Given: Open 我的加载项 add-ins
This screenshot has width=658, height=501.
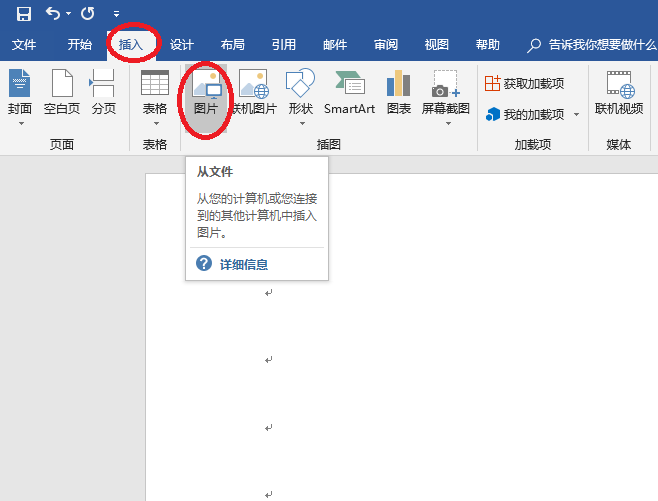Looking at the screenshot, I should [x=525, y=114].
